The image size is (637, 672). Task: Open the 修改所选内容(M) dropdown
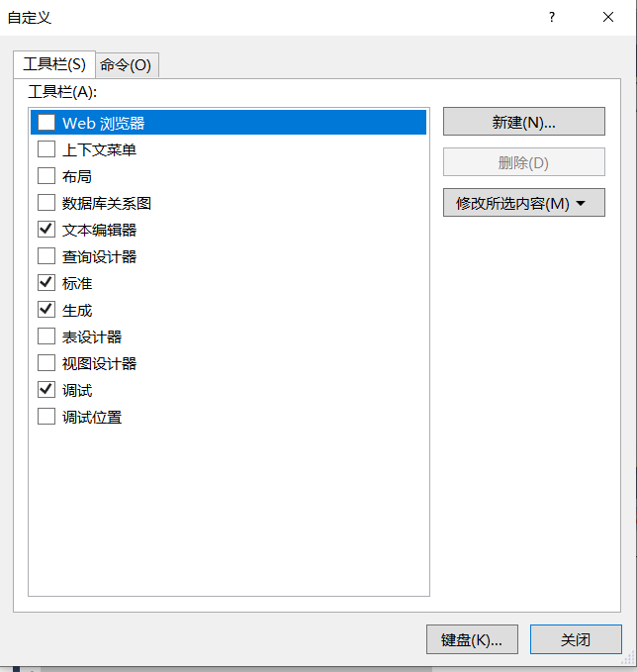[523, 203]
